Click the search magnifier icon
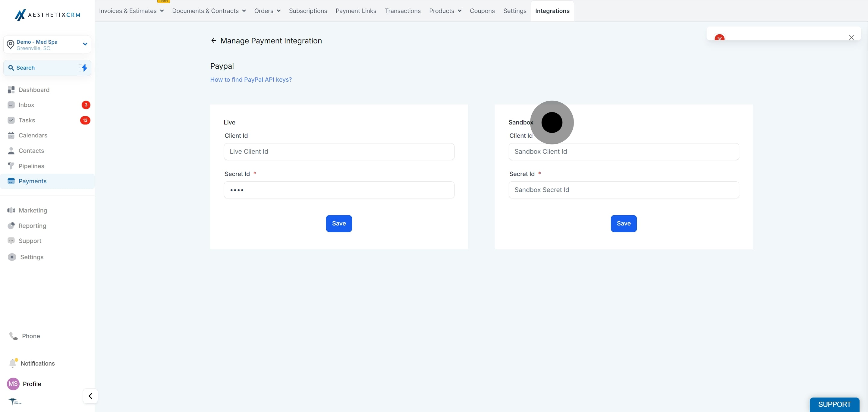This screenshot has width=868, height=412. tap(11, 68)
